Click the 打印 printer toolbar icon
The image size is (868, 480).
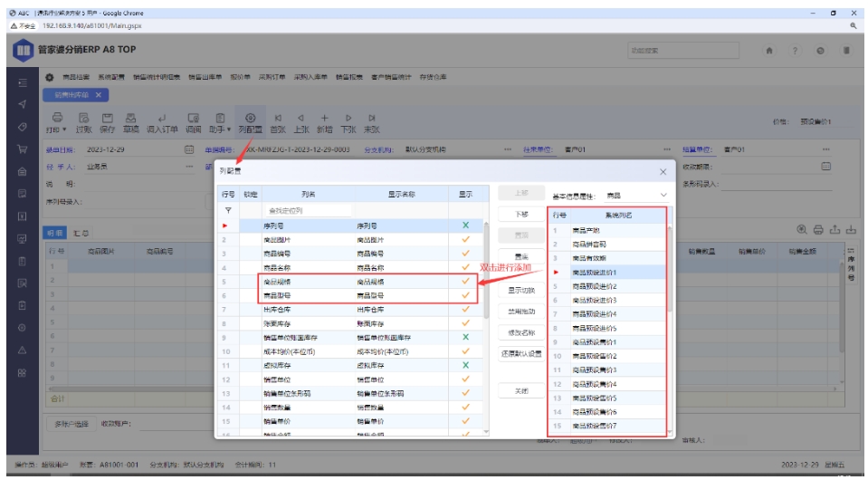pyautogui.click(x=57, y=118)
